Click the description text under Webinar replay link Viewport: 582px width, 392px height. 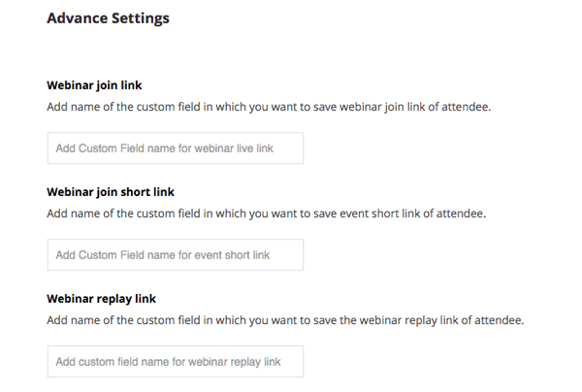[x=285, y=319]
